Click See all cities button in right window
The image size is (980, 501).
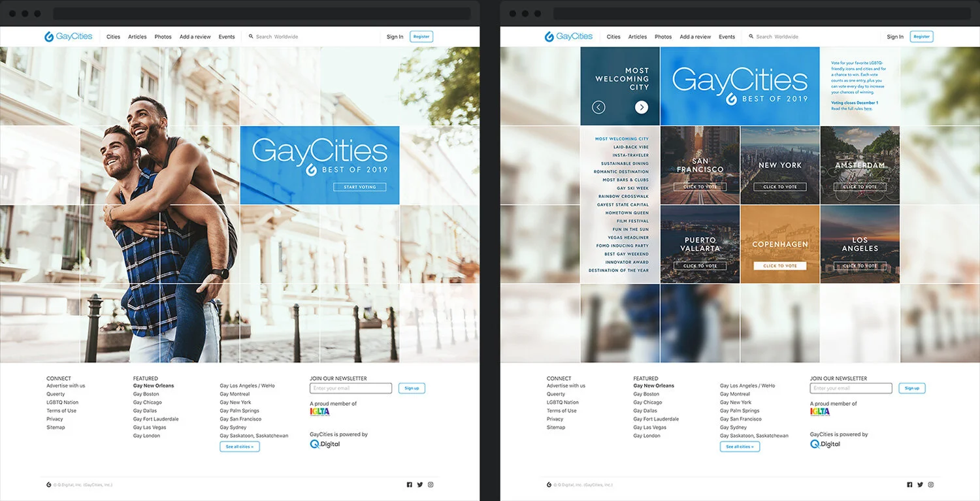click(740, 447)
